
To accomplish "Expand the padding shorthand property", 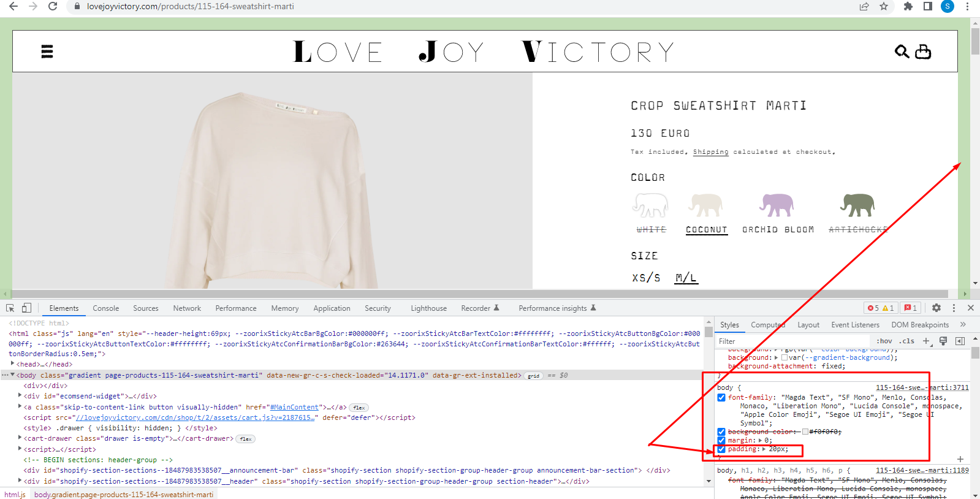I will (764, 449).
